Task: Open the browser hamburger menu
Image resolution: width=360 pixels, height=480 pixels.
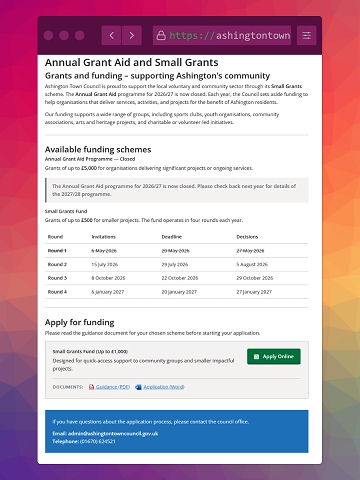Action: pos(306,35)
